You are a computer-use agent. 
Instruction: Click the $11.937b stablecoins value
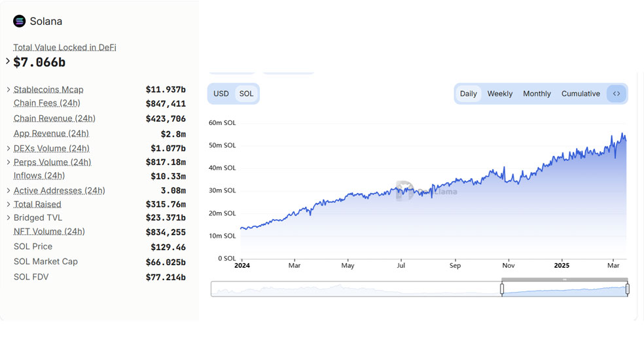pyautogui.click(x=166, y=90)
